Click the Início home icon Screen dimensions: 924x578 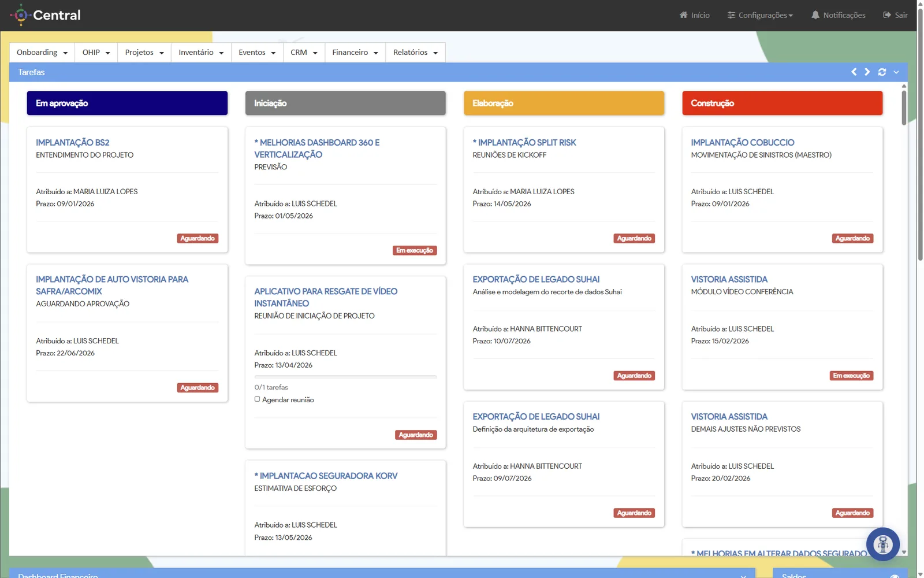(x=684, y=15)
